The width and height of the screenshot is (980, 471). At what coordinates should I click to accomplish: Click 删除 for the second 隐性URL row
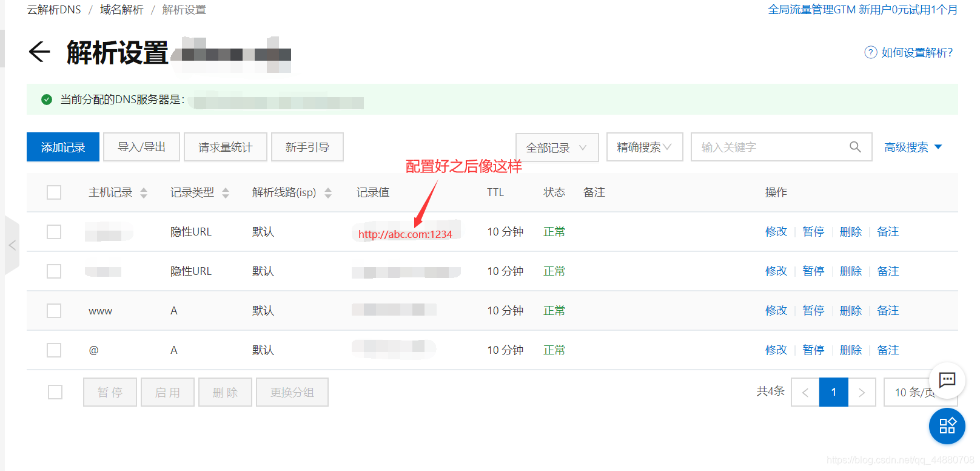coord(851,271)
